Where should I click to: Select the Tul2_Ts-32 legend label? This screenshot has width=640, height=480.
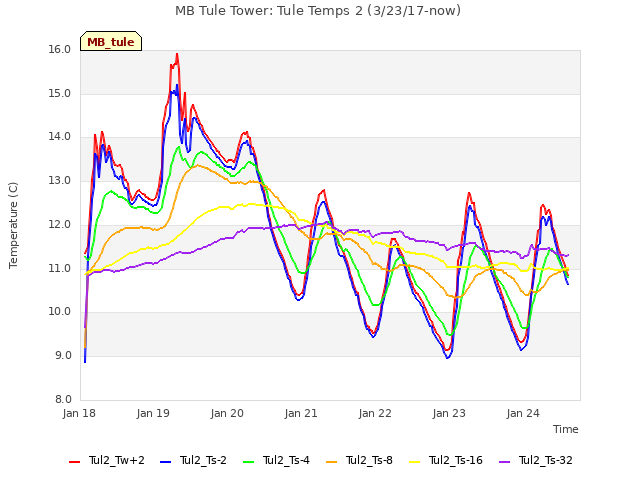coord(546,460)
